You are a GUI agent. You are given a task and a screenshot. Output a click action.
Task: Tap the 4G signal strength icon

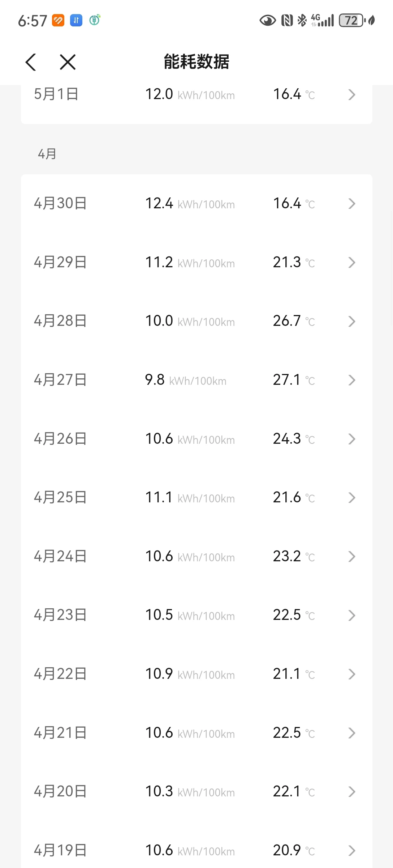click(323, 21)
